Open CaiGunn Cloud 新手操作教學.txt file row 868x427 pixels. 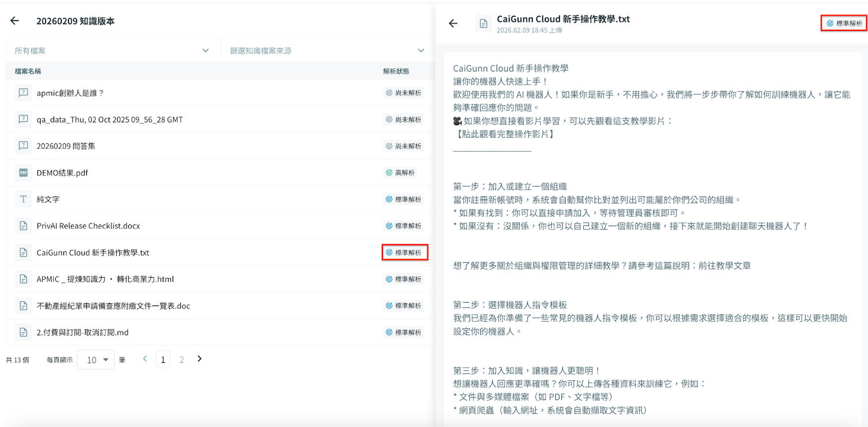point(93,253)
